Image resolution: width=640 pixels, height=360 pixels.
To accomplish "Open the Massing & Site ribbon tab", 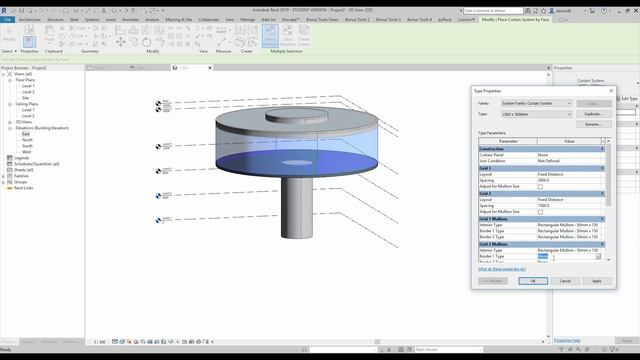I will (x=178, y=20).
